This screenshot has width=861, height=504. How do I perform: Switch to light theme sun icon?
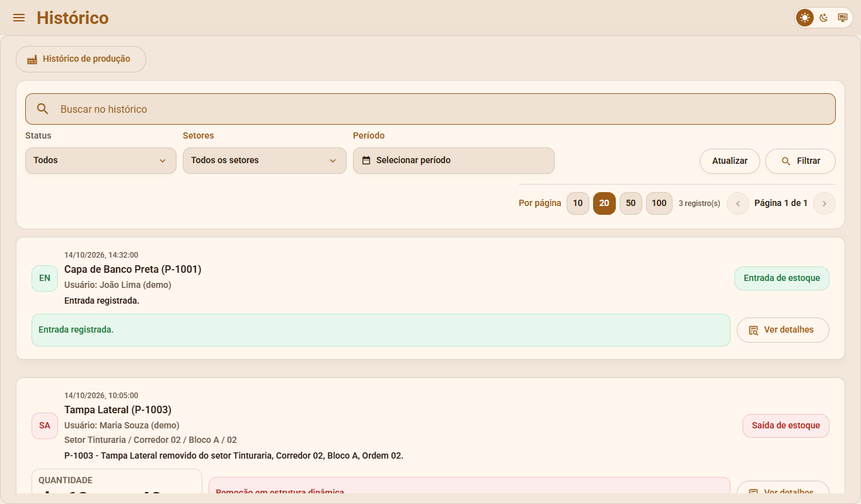click(805, 18)
